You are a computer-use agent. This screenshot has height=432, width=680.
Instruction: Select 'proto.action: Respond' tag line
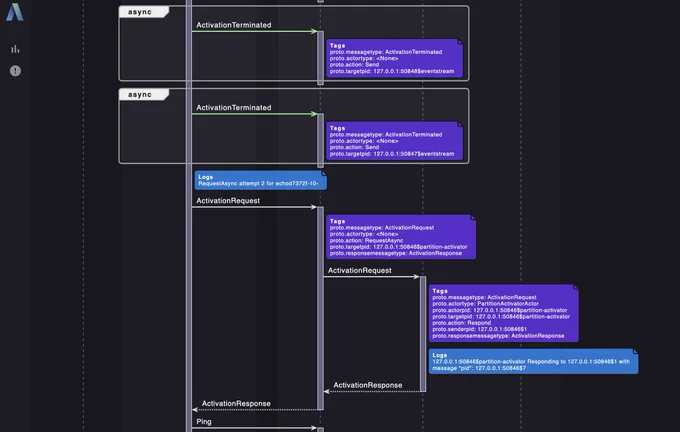[461, 323]
